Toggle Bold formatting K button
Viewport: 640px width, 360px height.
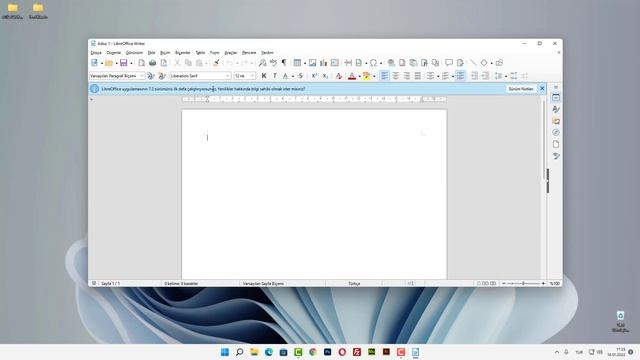[x=264, y=76]
